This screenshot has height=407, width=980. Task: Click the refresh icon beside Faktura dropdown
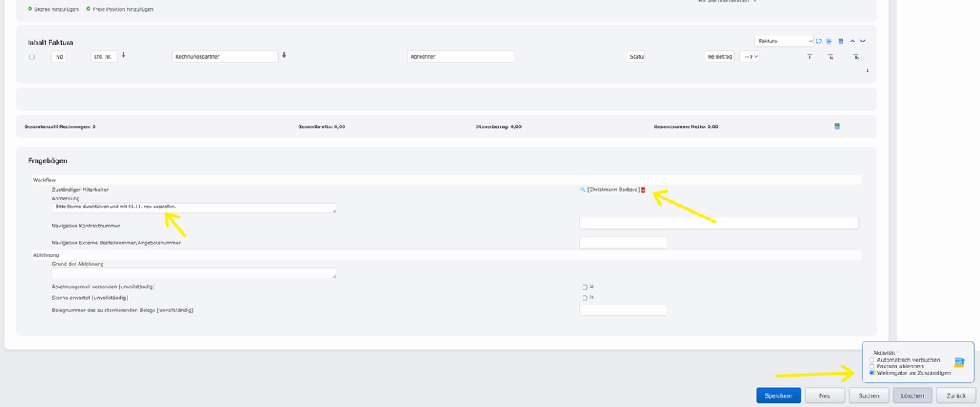pyautogui.click(x=819, y=41)
